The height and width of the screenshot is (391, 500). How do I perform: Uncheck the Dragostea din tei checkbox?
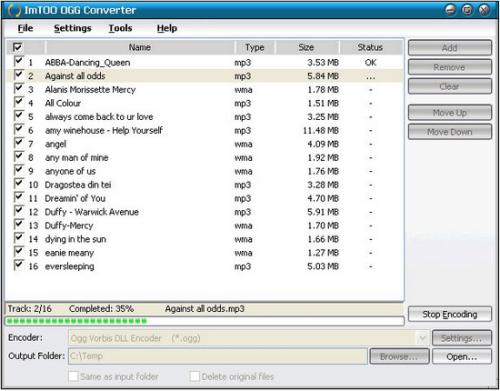click(x=18, y=184)
